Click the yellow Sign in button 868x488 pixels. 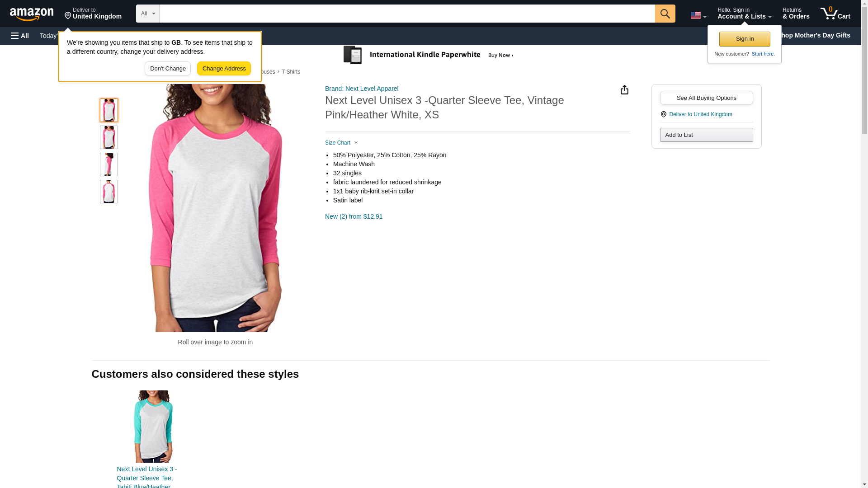coord(745,39)
